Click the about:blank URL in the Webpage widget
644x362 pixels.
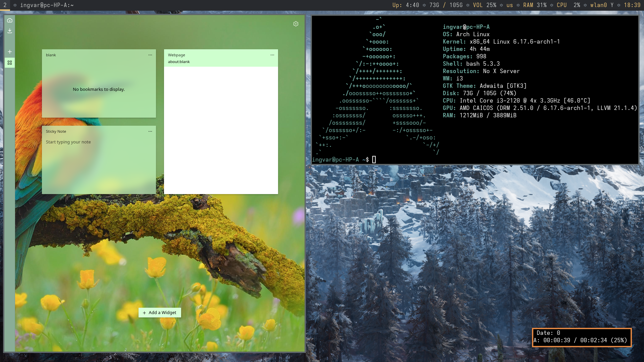pyautogui.click(x=179, y=62)
